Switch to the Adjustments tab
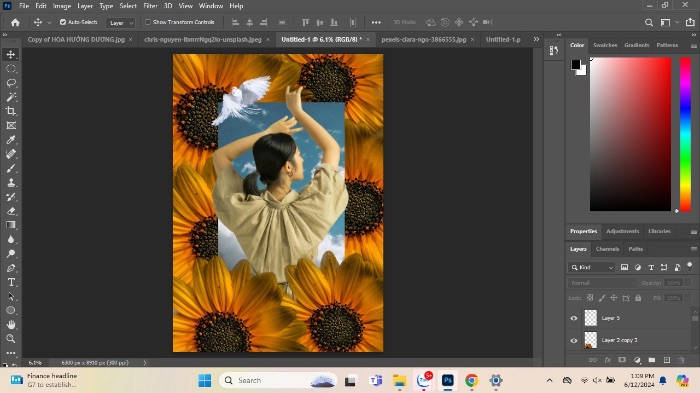Image resolution: width=700 pixels, height=393 pixels. point(622,231)
